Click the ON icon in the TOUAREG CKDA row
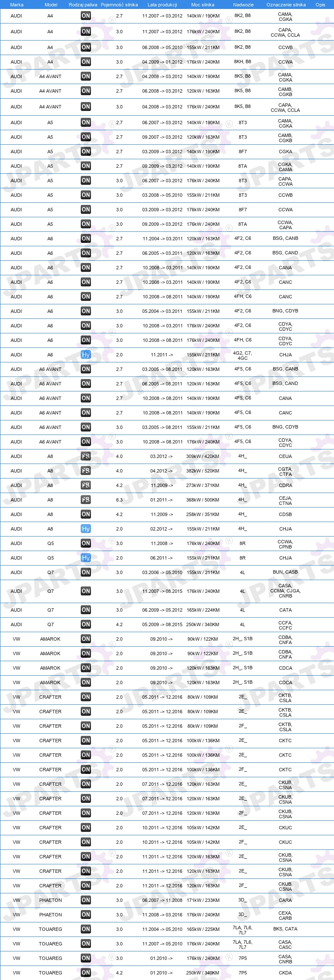The width and height of the screenshot is (334, 980). point(86,973)
